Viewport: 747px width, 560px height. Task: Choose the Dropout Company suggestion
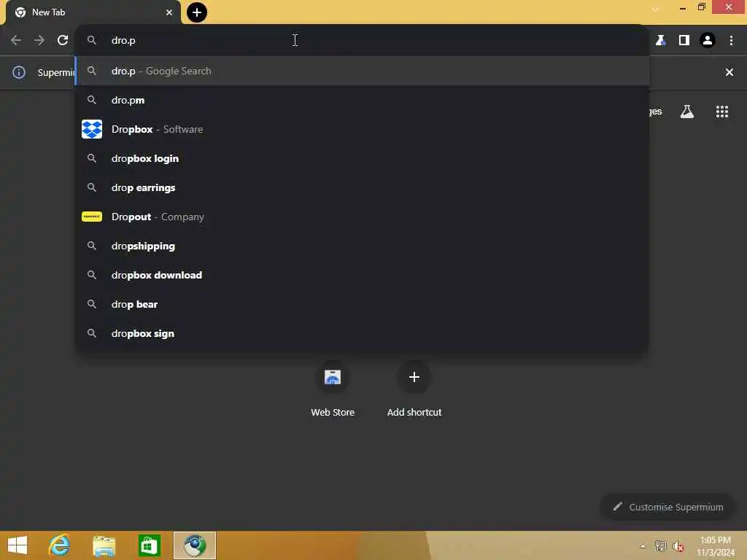[362, 217]
